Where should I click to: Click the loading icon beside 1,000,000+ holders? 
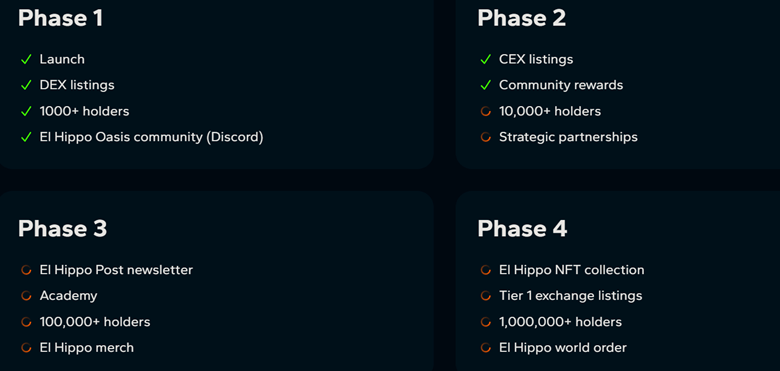coord(486,322)
